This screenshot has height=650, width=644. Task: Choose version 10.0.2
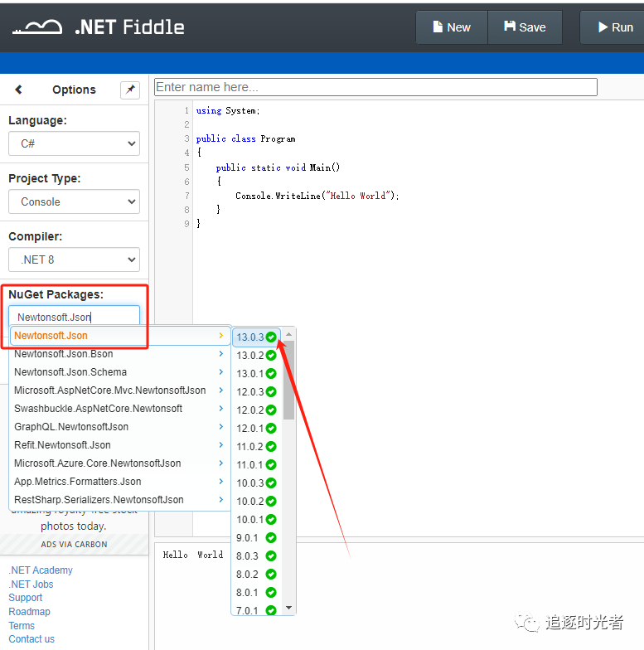tap(257, 501)
